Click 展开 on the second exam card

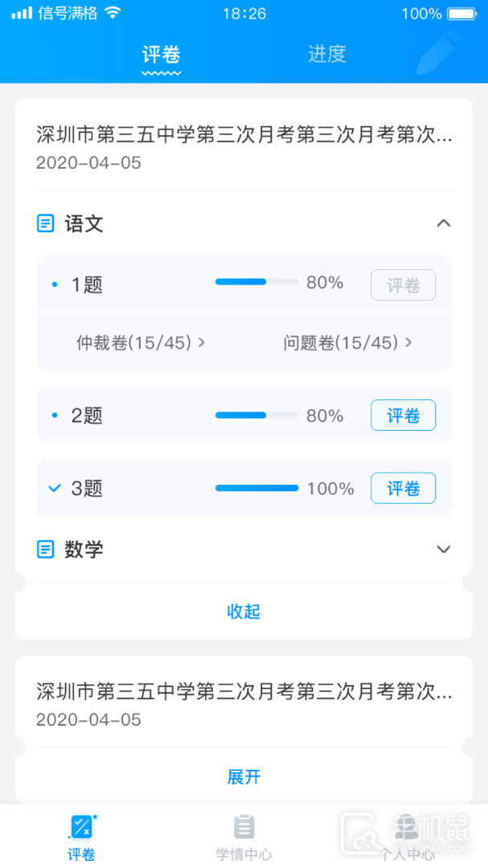point(244,777)
